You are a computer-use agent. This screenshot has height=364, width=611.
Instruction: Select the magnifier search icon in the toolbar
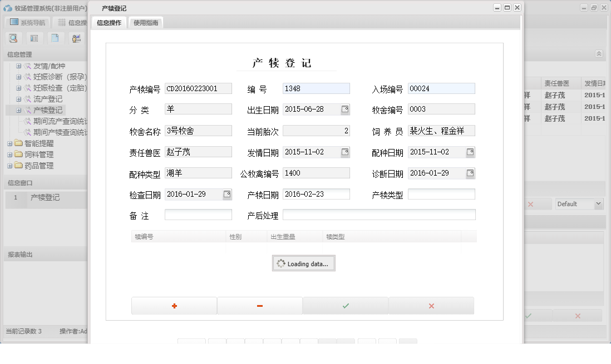pos(14,38)
